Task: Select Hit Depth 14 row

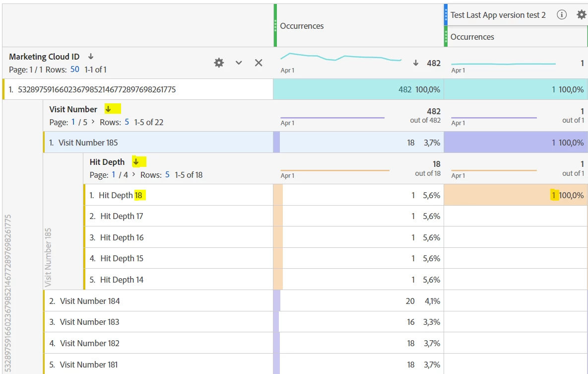Action: 178,279
